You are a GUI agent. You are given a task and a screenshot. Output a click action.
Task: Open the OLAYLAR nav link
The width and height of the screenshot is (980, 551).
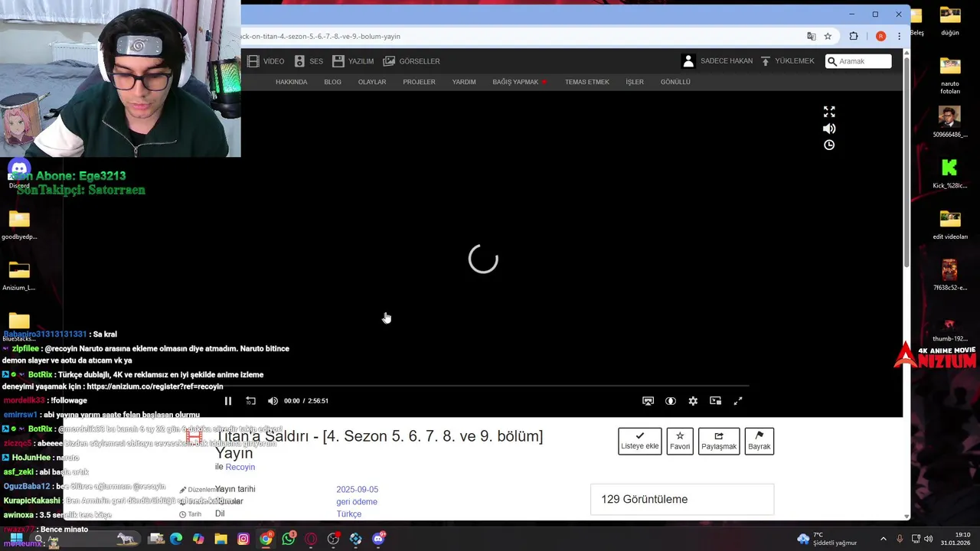[x=372, y=82]
